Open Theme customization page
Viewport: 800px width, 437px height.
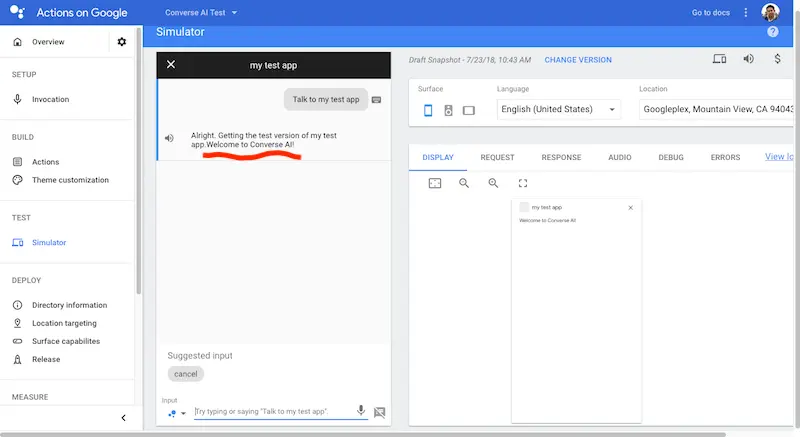70,180
